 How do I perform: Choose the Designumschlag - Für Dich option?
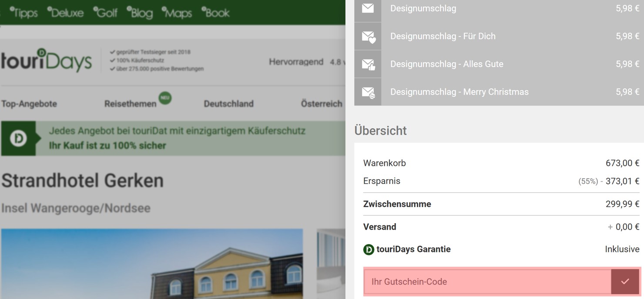tap(479, 36)
